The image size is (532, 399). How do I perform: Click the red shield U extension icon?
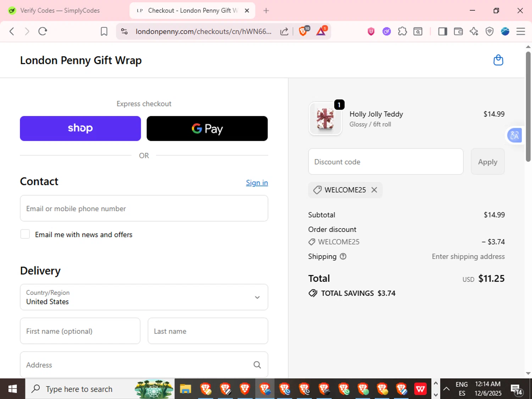point(371,32)
